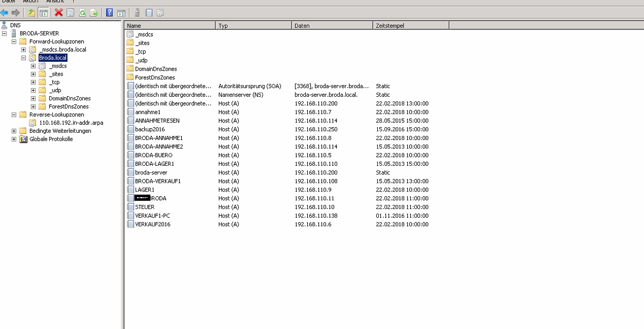
Task: Click the _msdcs.broda.local zone icon in tree
Action: [x=33, y=49]
